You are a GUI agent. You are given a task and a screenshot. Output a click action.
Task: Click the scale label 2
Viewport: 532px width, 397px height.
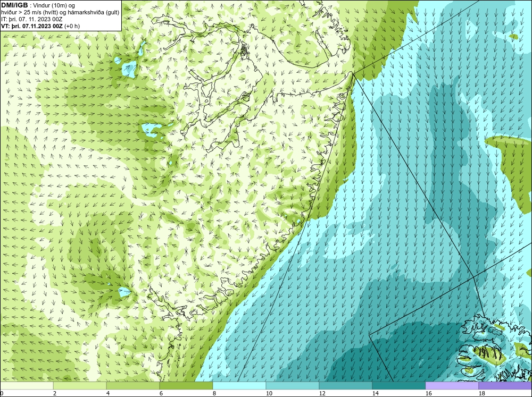coord(55,393)
